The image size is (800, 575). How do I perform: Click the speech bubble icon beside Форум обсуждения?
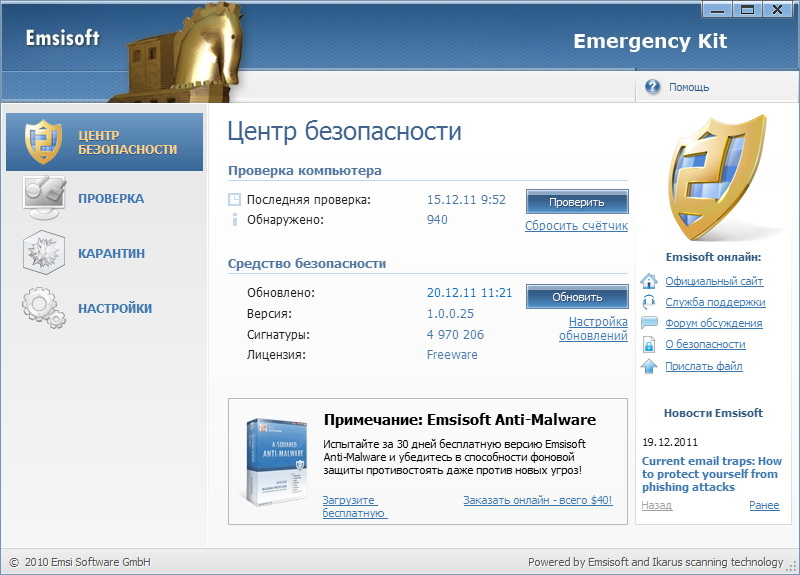tap(649, 323)
